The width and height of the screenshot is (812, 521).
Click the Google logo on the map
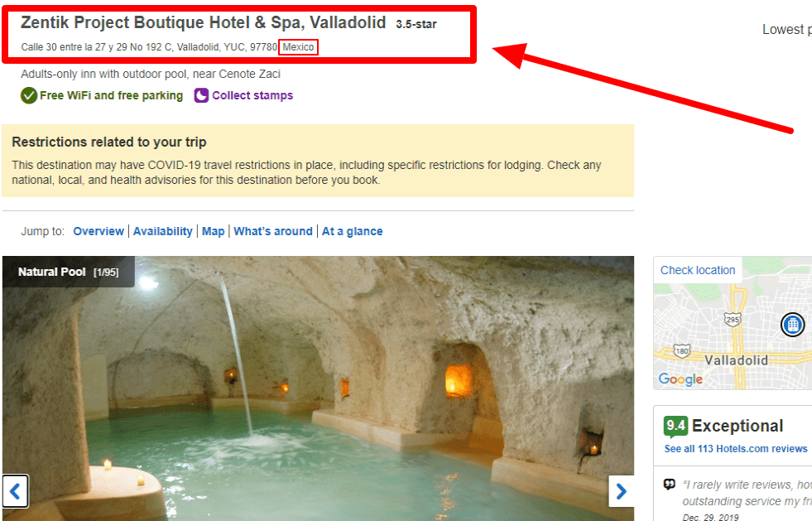pos(680,379)
